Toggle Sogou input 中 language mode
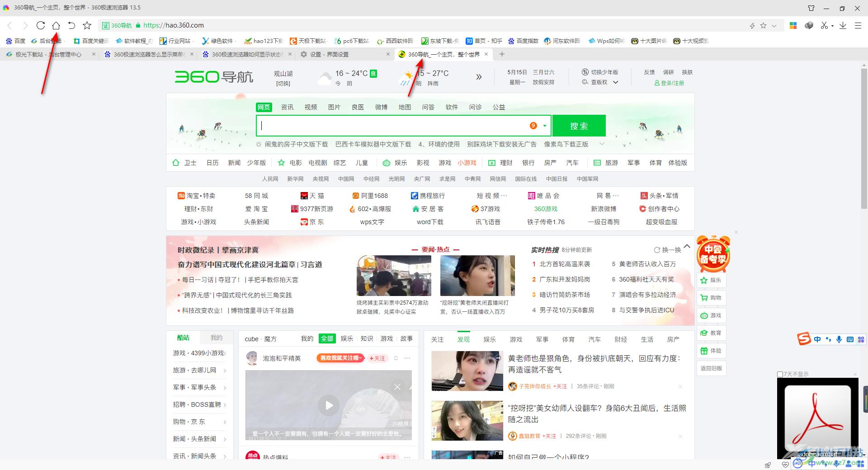The height and width of the screenshot is (470, 868). (x=817, y=339)
